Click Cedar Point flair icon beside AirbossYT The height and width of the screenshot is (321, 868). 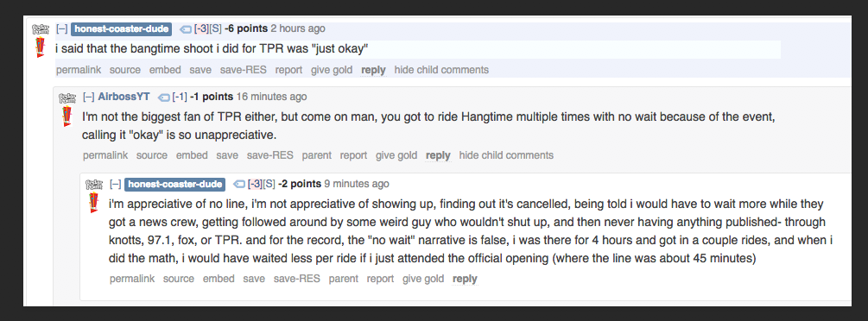pos(67,98)
